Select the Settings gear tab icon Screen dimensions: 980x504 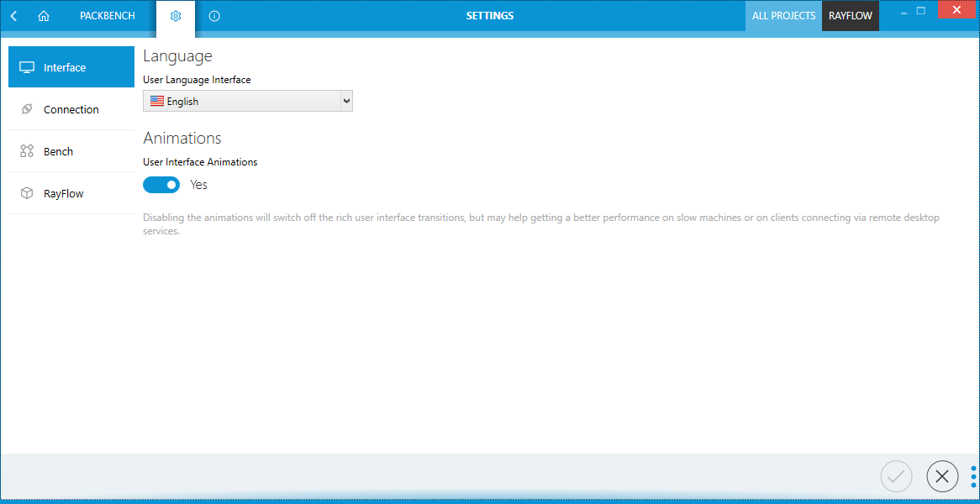(x=176, y=15)
